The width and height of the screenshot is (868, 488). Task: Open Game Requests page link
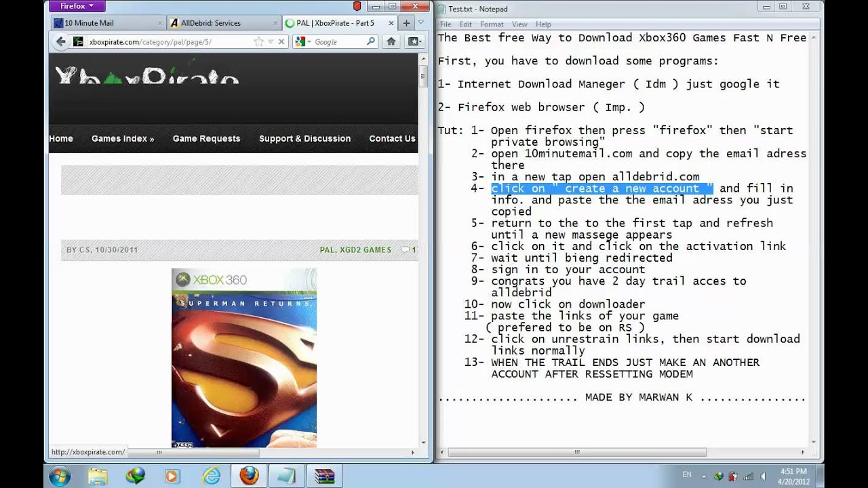point(206,138)
